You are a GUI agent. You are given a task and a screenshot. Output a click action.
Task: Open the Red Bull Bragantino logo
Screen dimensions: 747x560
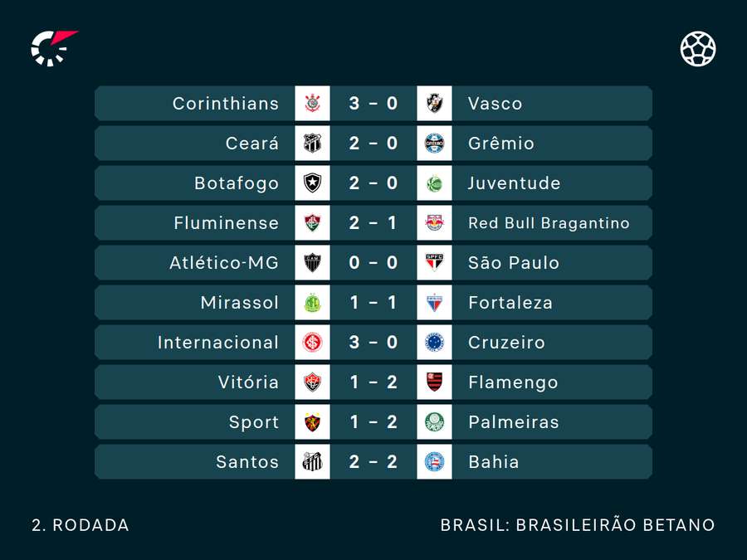coord(434,223)
